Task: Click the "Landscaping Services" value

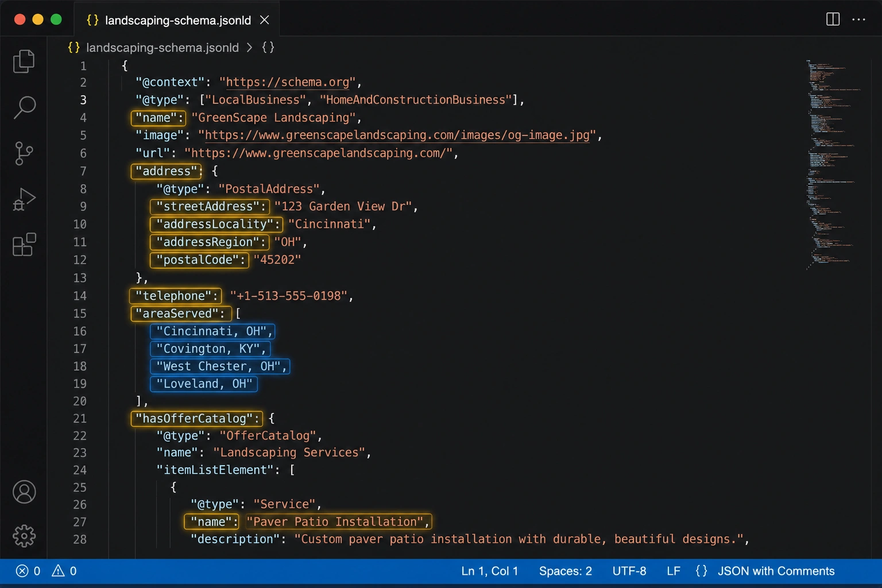Action: click(x=289, y=453)
